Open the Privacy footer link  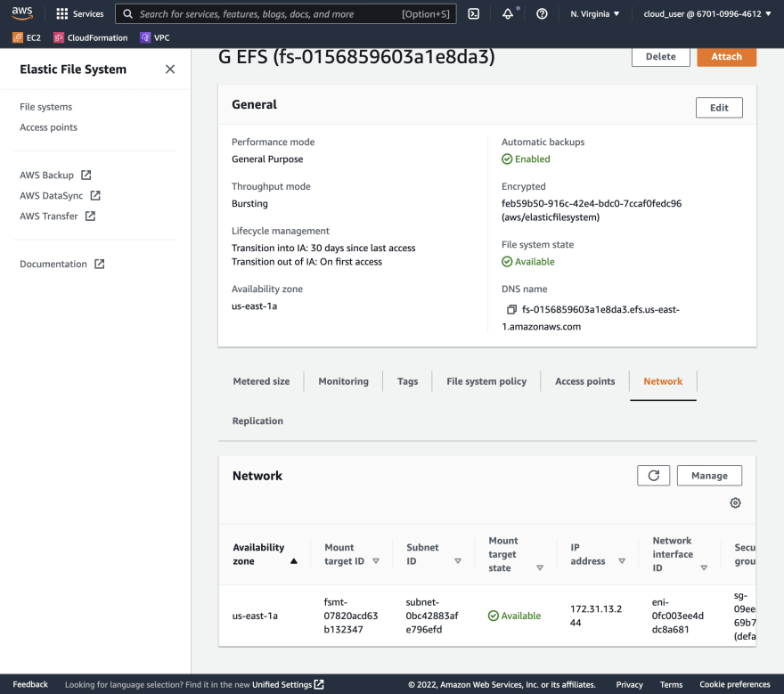pyautogui.click(x=629, y=684)
